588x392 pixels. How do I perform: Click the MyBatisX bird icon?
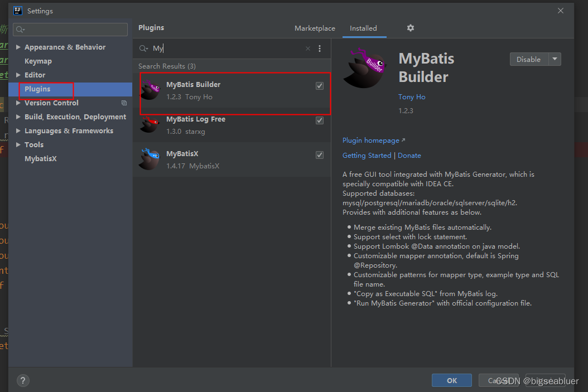coord(150,159)
